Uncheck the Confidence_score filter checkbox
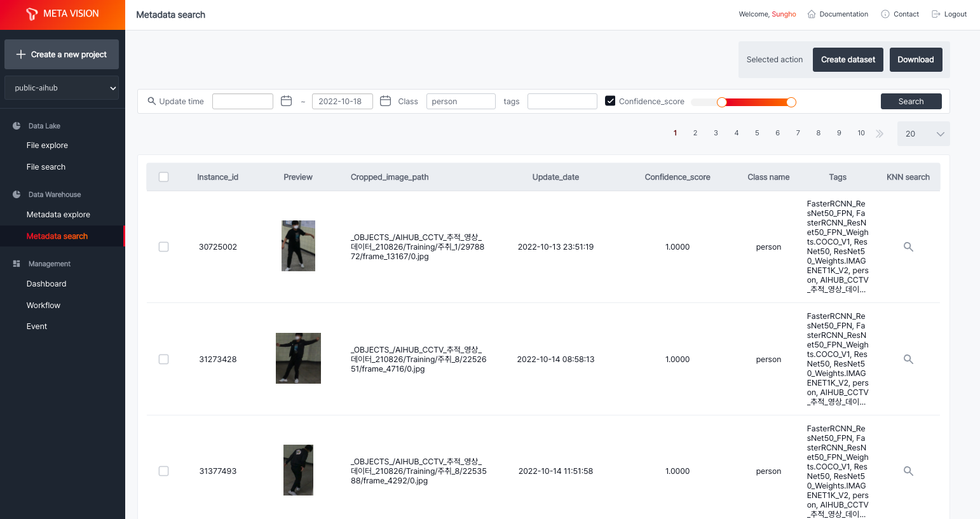The height and width of the screenshot is (519, 980). [x=610, y=101]
